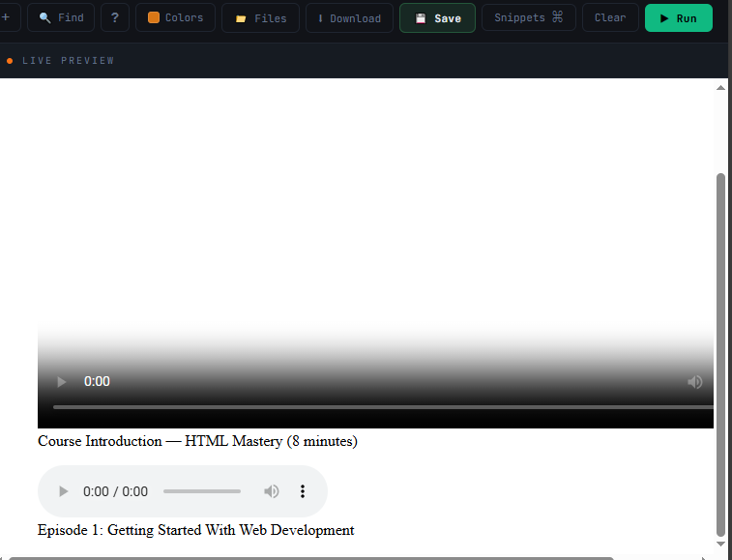
Task: Click the audio seek slider
Action: pyautogui.click(x=202, y=491)
